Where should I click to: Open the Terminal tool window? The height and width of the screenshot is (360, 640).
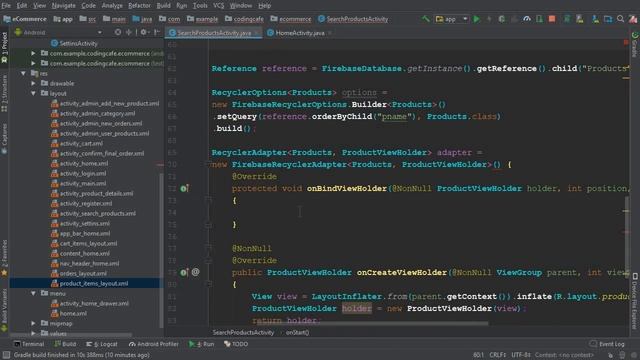(29, 344)
